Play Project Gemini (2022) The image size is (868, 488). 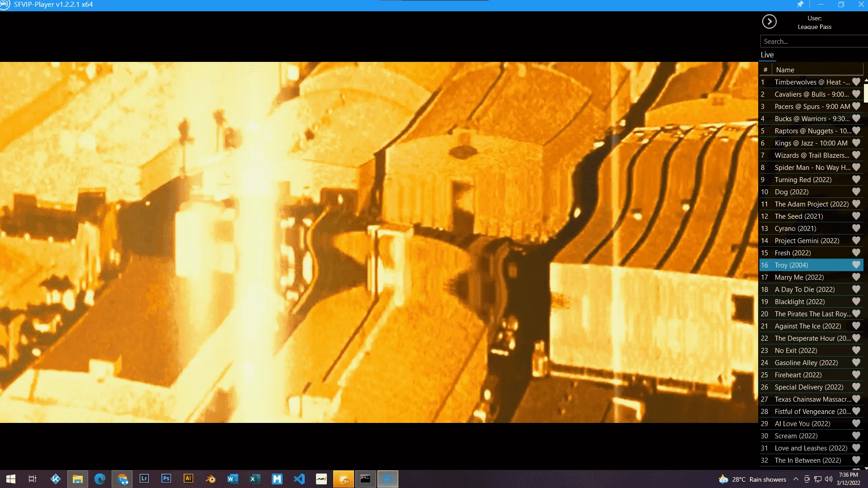tap(811, 240)
